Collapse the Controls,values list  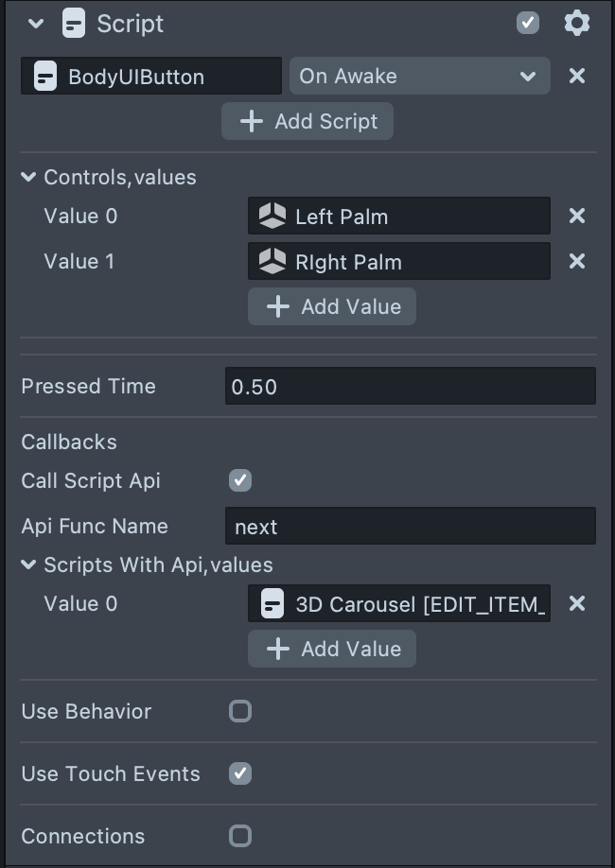29,177
